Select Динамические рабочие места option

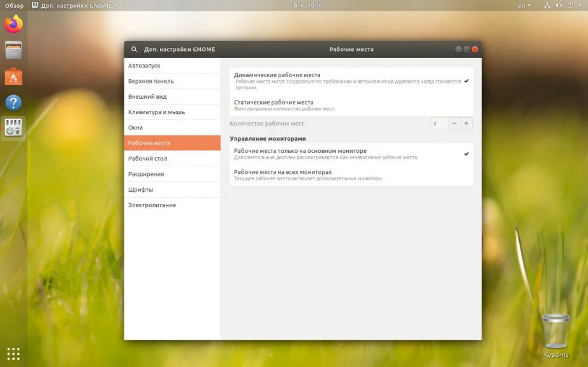[x=351, y=81]
